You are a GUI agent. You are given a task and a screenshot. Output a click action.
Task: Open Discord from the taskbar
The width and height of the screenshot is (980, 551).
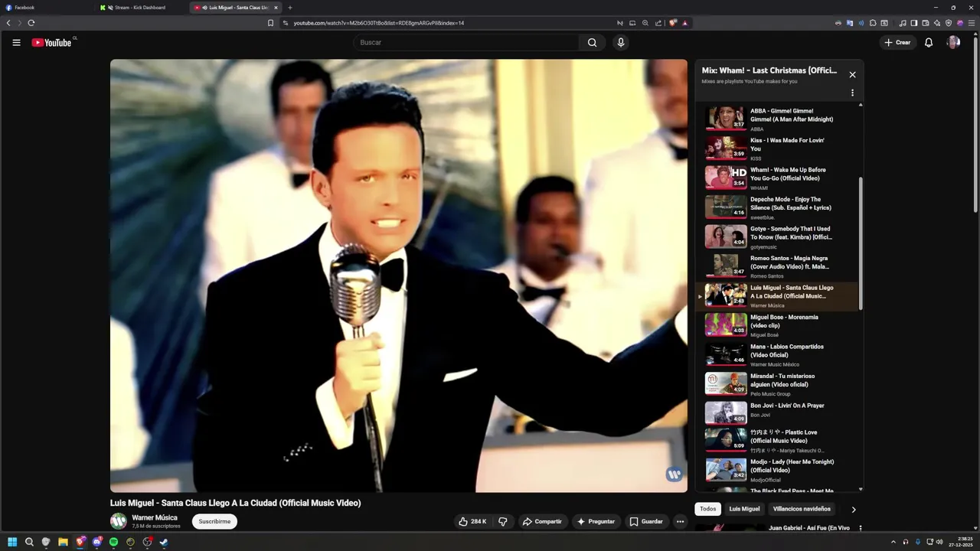click(x=96, y=542)
